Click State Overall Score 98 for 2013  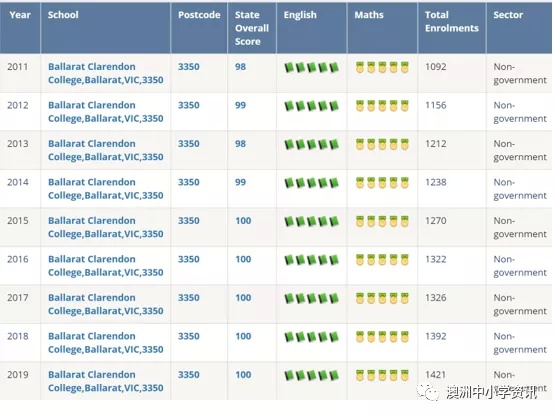(241, 144)
